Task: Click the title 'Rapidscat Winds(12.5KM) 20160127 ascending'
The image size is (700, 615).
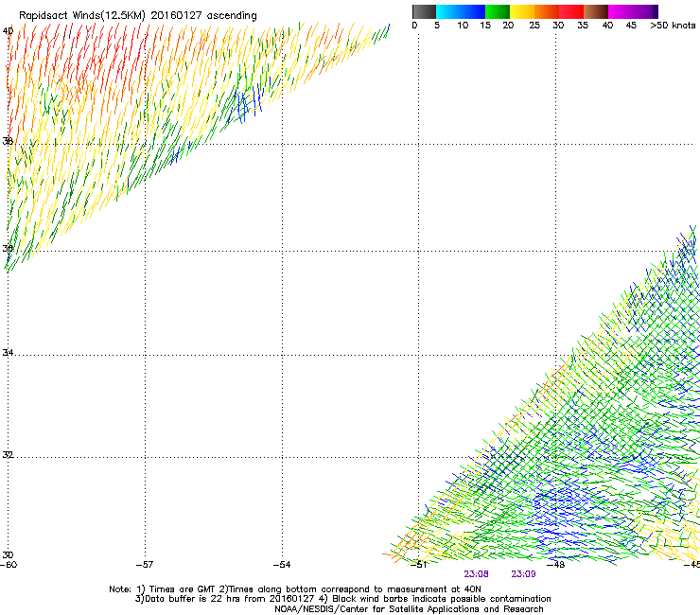Action: (x=138, y=15)
